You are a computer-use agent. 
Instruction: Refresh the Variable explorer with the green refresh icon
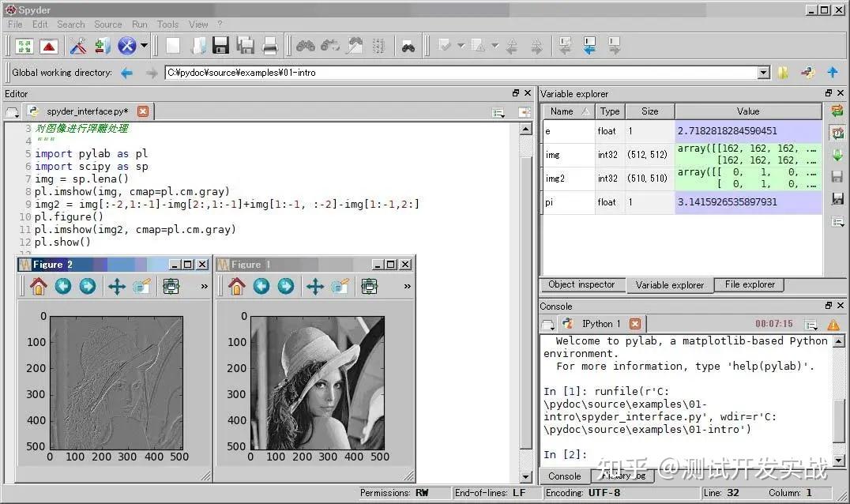(x=837, y=111)
